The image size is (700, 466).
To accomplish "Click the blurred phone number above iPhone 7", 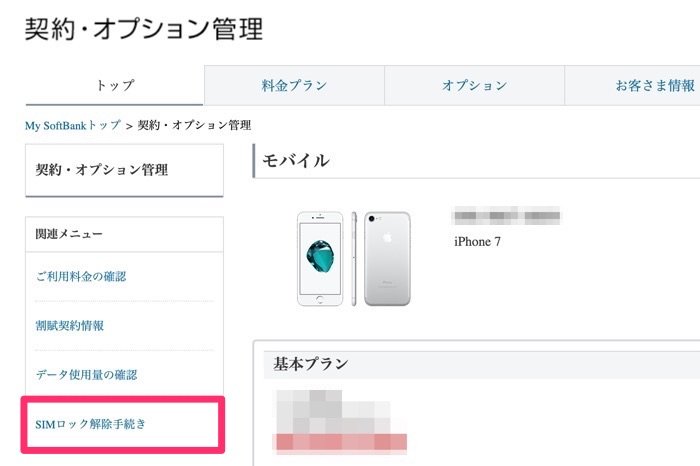I will (506, 216).
